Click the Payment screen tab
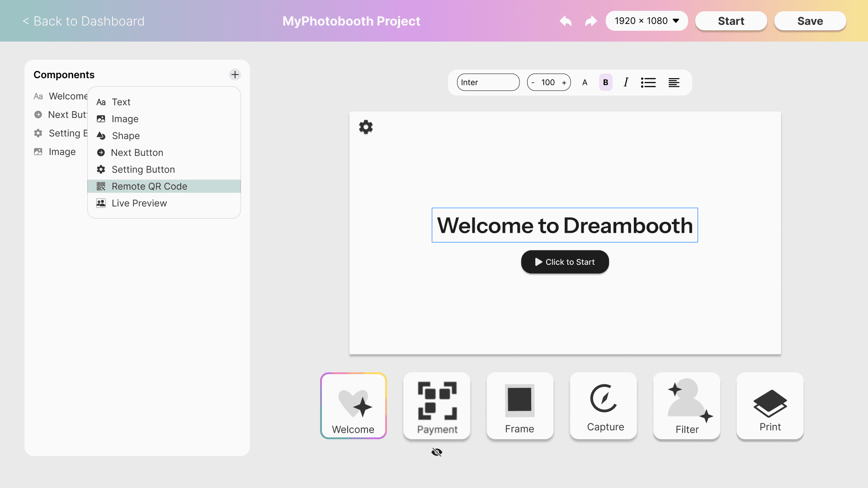868x488 pixels. (x=436, y=405)
